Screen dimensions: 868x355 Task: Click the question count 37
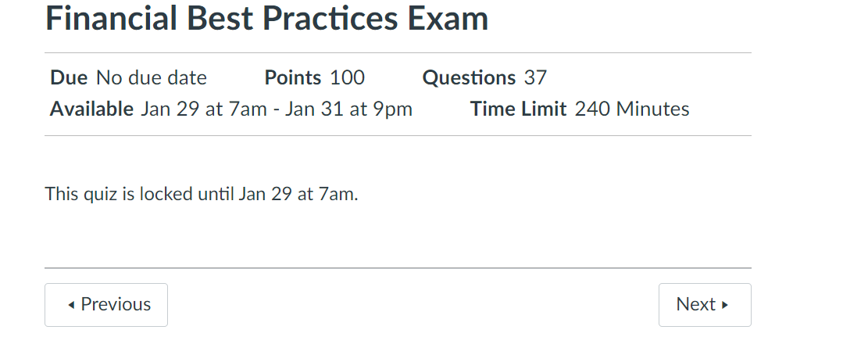click(535, 78)
